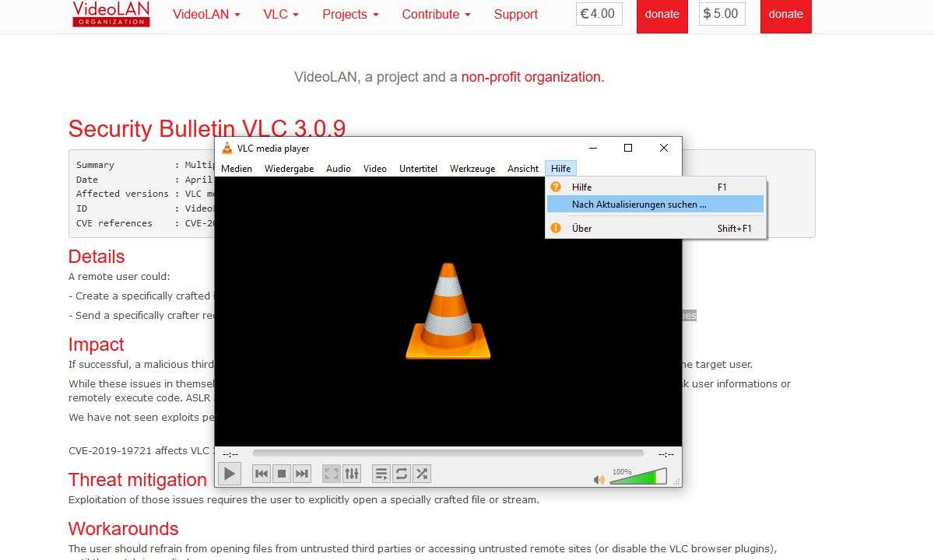Open the Medien menu
Viewport: 934px width, 560px height.
tap(237, 168)
